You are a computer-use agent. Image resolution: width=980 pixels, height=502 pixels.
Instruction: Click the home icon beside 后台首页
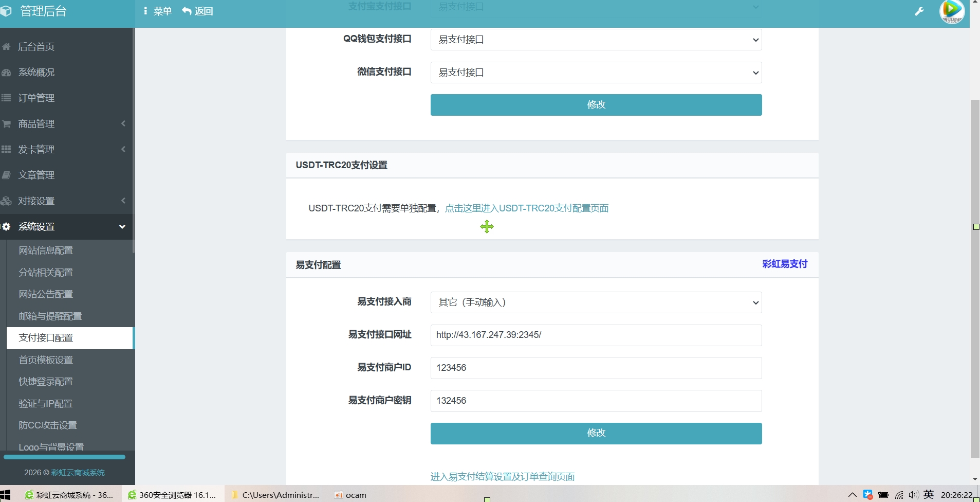6,47
